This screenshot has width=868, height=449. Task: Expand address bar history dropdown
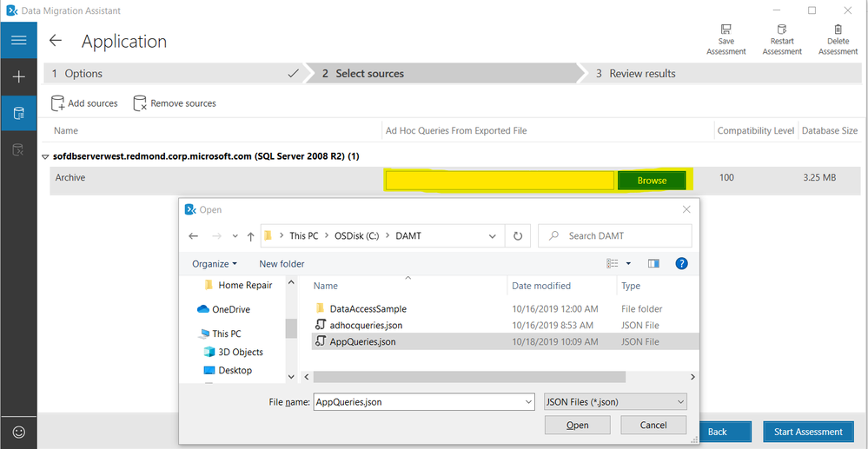pos(493,236)
